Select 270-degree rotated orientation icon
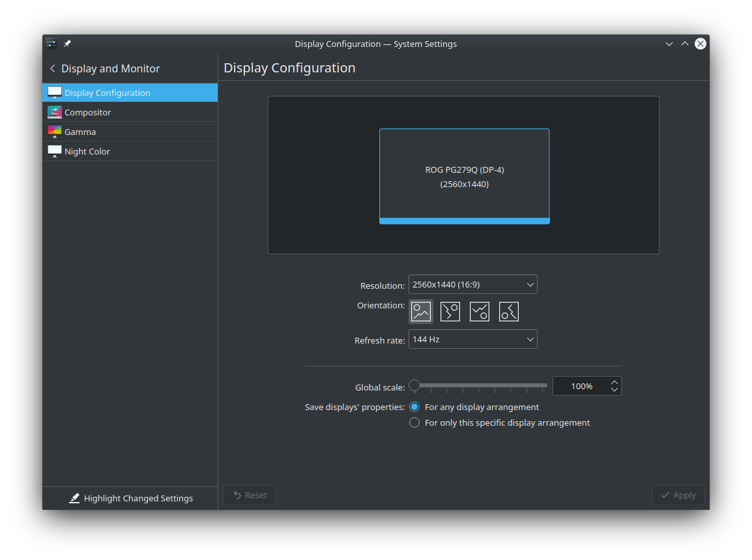Image resolution: width=752 pixels, height=560 pixels. click(508, 312)
